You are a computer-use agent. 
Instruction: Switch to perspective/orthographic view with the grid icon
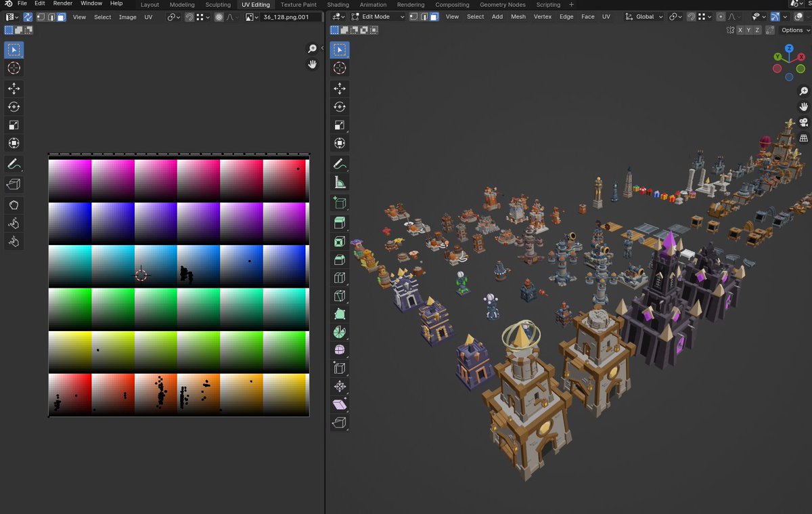click(804, 138)
